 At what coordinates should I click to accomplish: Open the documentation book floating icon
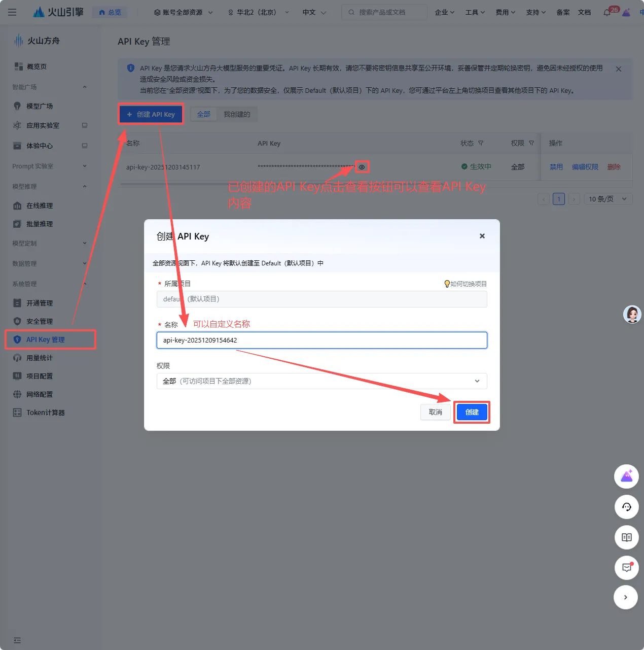pyautogui.click(x=626, y=537)
